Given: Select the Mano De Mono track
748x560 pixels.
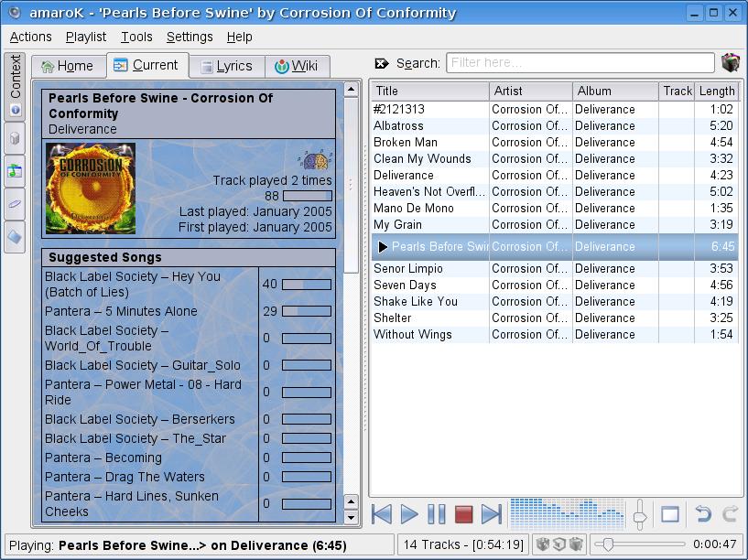Looking at the screenshot, I should 555,208.
